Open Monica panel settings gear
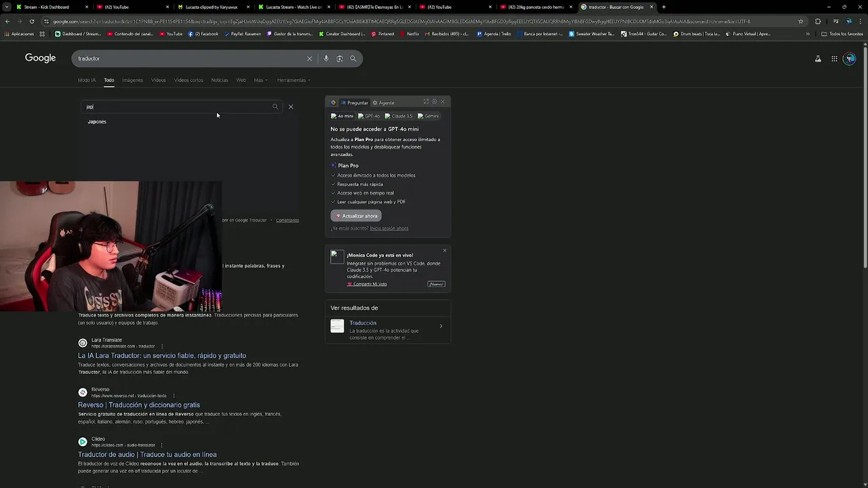 (x=434, y=102)
